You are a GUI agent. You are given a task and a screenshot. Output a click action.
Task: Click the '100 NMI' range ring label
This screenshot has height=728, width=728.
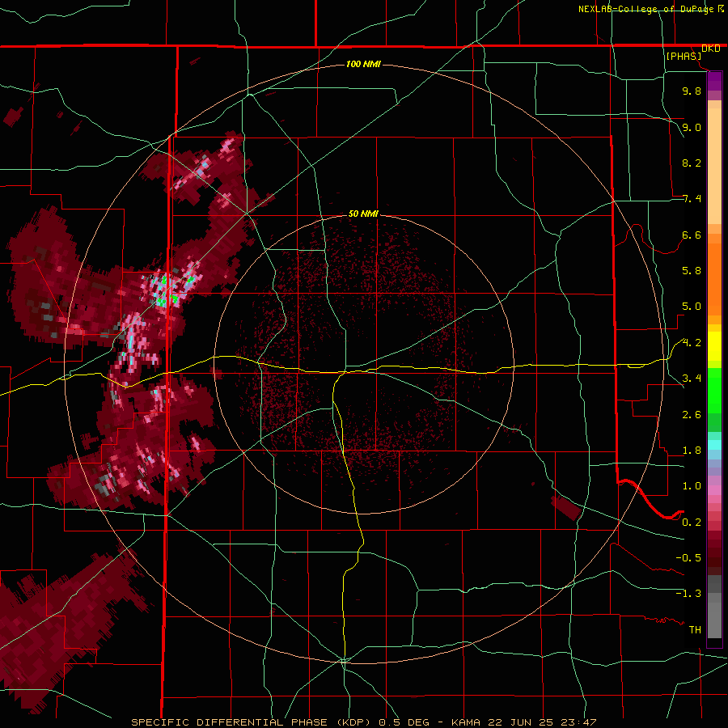tap(363, 64)
